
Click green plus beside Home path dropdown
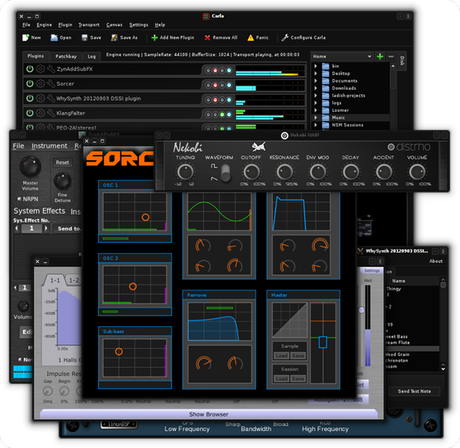coord(380,56)
